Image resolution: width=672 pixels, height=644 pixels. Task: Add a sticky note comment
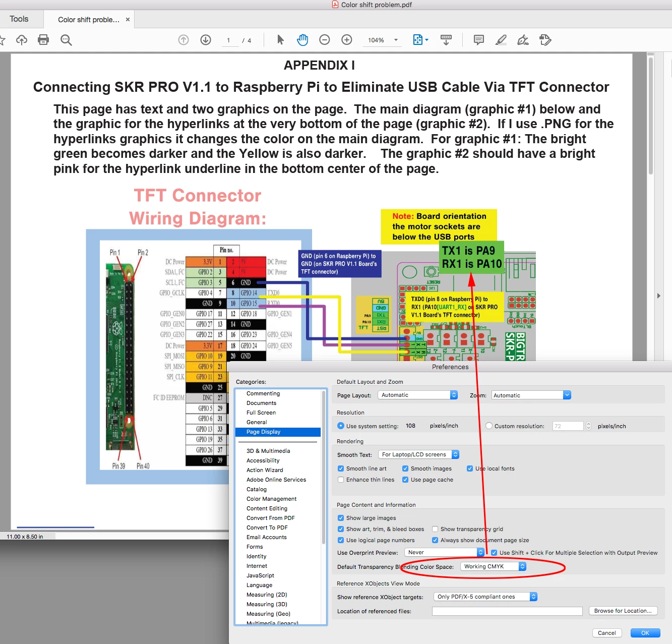[x=479, y=40]
